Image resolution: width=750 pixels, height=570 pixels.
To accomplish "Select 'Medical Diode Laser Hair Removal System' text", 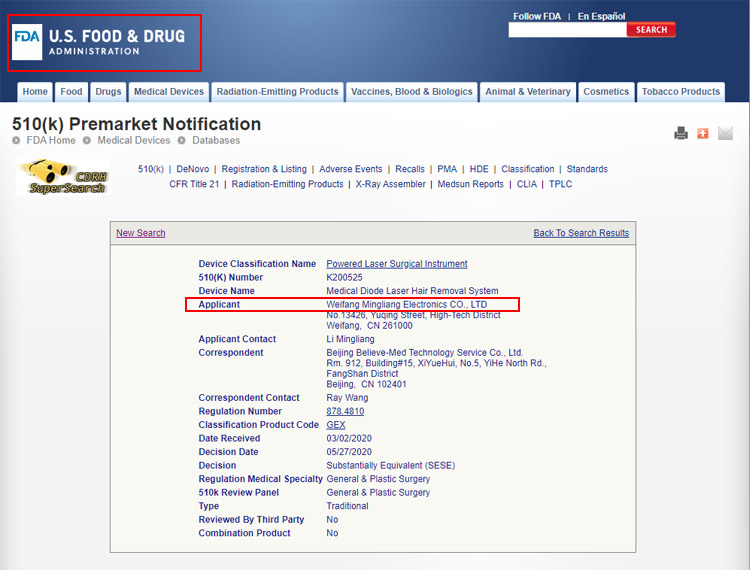I will pos(412,291).
